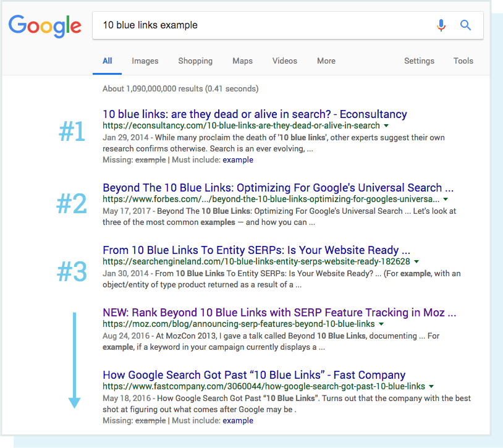Image resolution: width=503 pixels, height=448 pixels.
Task: Open the Moz SERP Feature Tracking result
Action: (x=277, y=312)
